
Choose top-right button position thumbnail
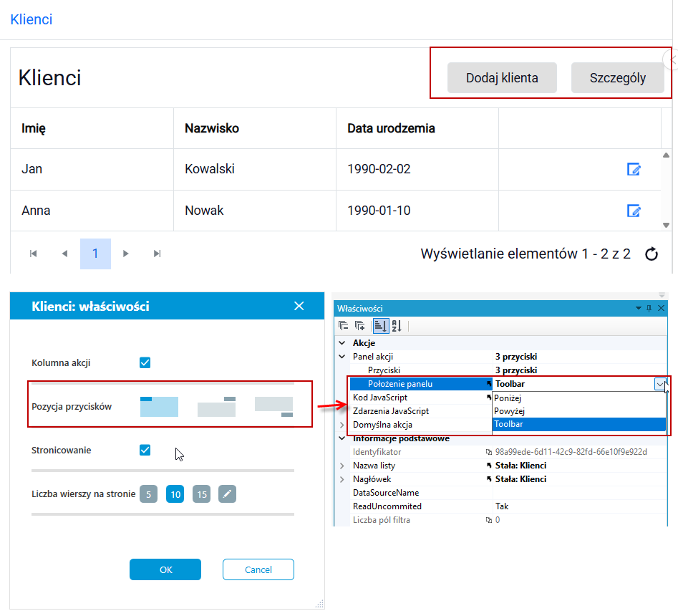(x=217, y=407)
